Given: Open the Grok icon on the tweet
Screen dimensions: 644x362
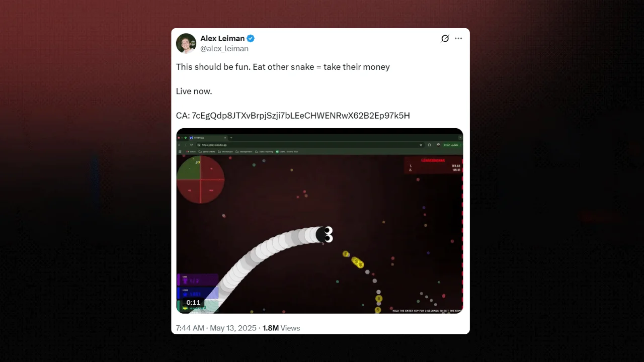Looking at the screenshot, I should (x=445, y=39).
